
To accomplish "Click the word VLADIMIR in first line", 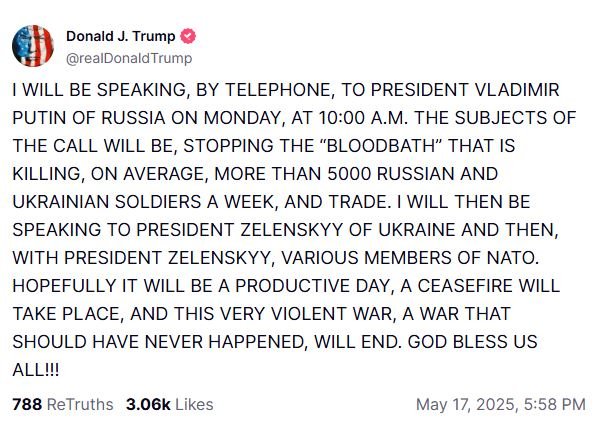I will click(x=517, y=90).
